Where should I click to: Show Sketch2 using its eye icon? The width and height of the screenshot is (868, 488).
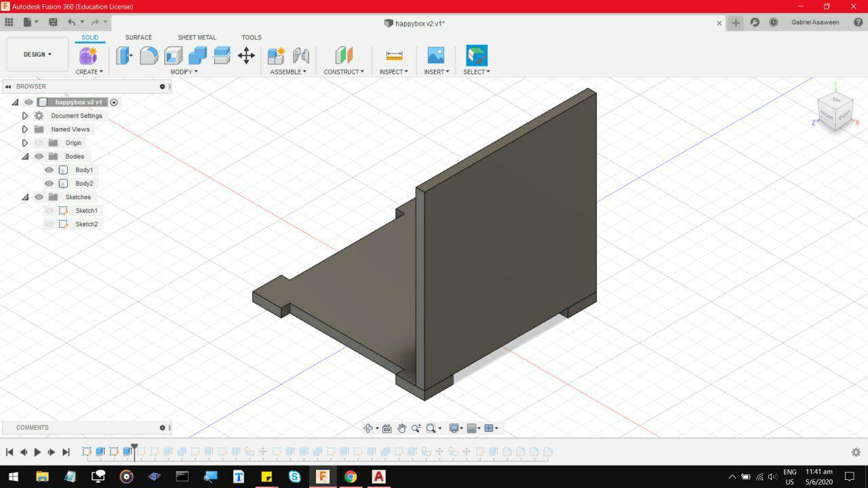[x=49, y=224]
